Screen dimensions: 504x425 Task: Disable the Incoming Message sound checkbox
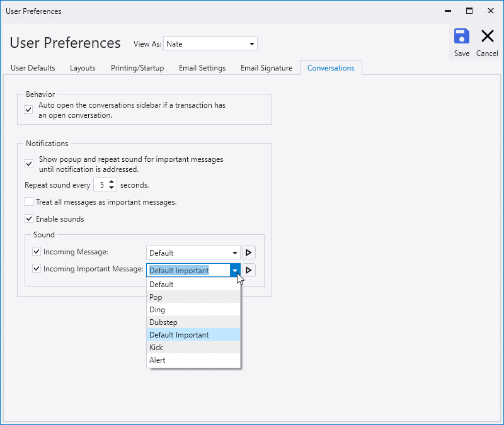point(37,252)
